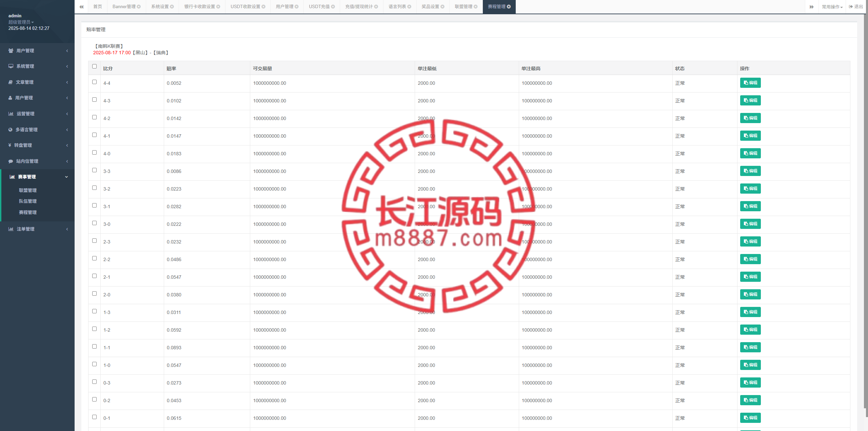The height and width of the screenshot is (431, 868).
Task: Close the active 赛程管理 tab x icon
Action: pyautogui.click(x=509, y=7)
